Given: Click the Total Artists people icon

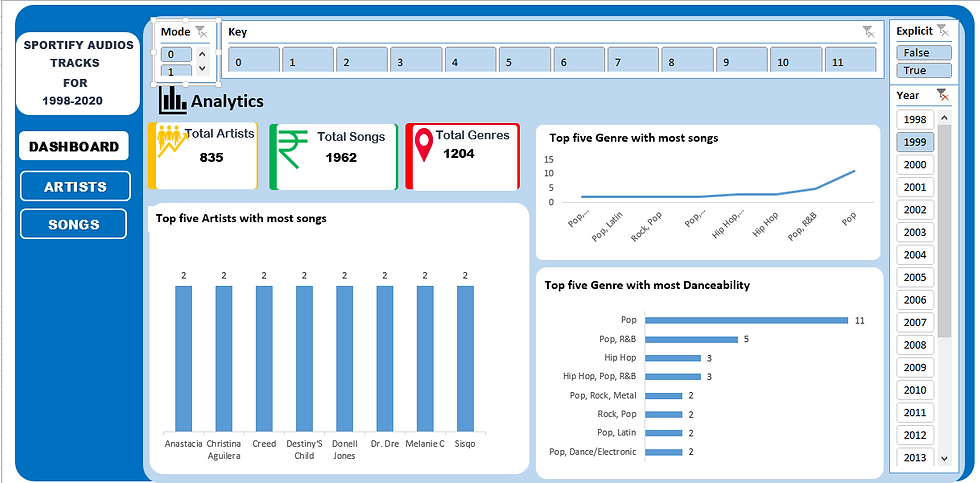Looking at the screenshot, I should tap(171, 142).
